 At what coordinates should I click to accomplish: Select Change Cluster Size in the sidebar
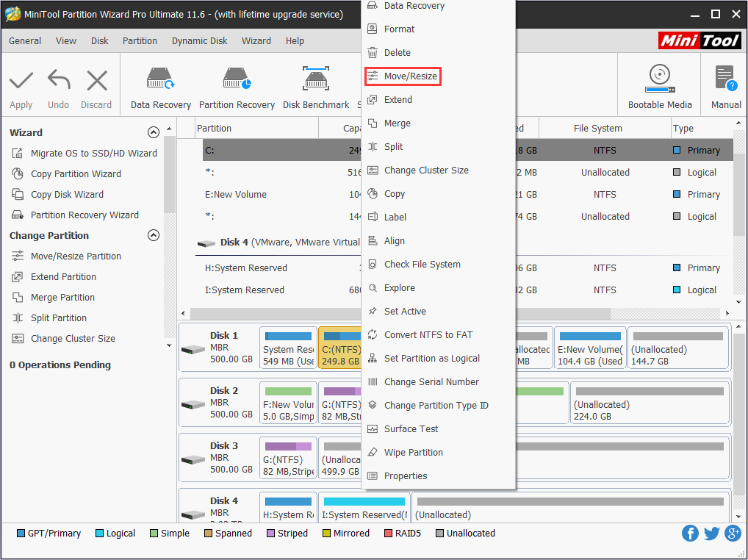63,338
